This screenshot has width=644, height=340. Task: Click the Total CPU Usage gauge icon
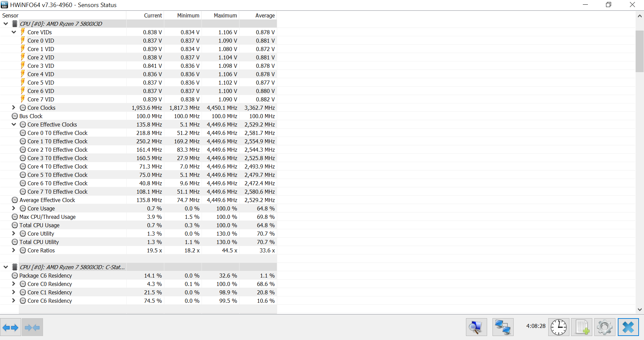point(15,225)
